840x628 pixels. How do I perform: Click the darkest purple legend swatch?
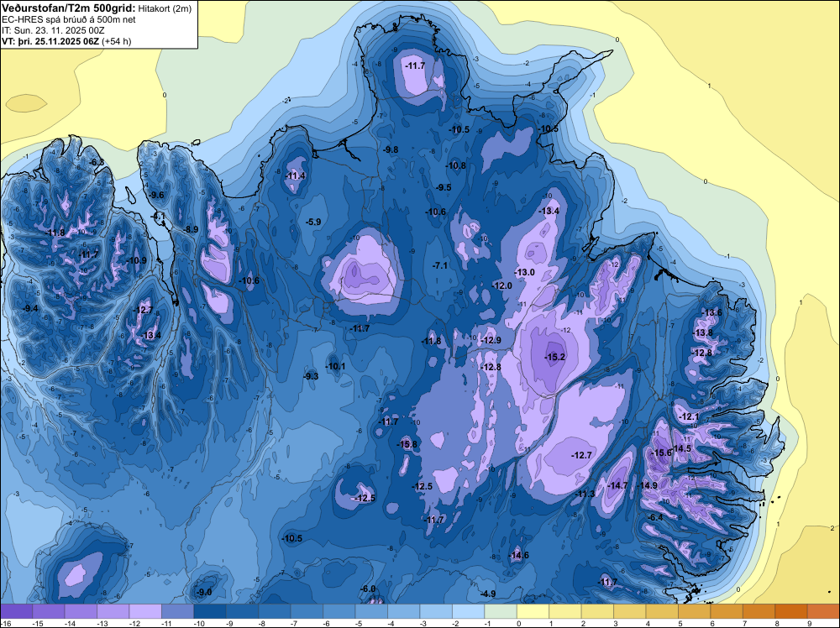tap(16, 611)
